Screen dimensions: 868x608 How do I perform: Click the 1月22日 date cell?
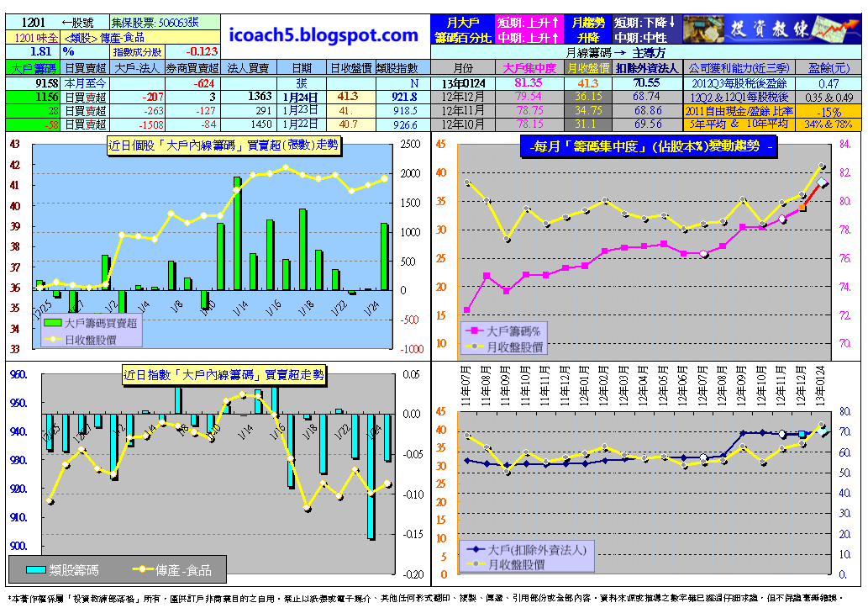pos(301,124)
